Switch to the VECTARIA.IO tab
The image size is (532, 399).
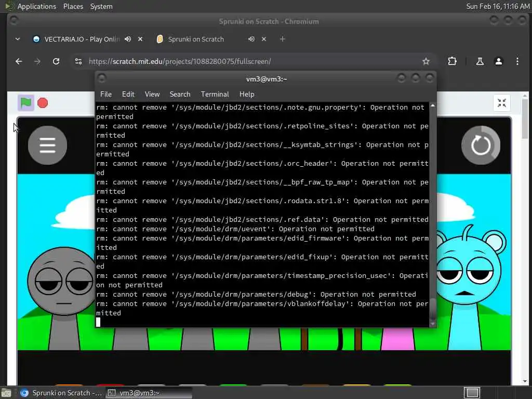[x=82, y=39]
